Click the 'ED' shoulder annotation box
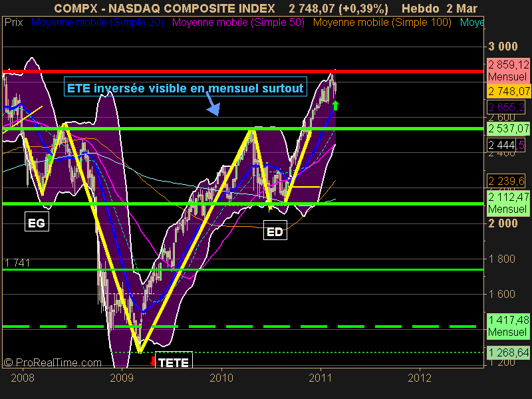Image resolution: width=532 pixels, height=399 pixels. click(x=275, y=230)
